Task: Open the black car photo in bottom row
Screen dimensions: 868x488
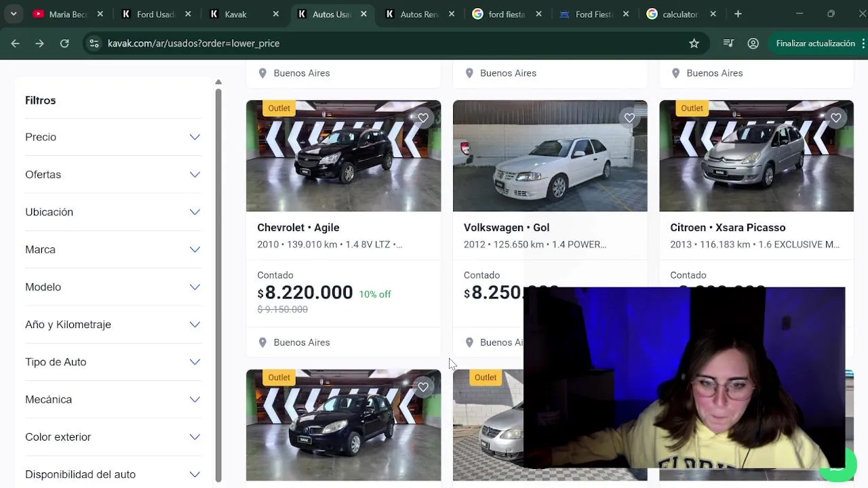Action: (x=343, y=425)
